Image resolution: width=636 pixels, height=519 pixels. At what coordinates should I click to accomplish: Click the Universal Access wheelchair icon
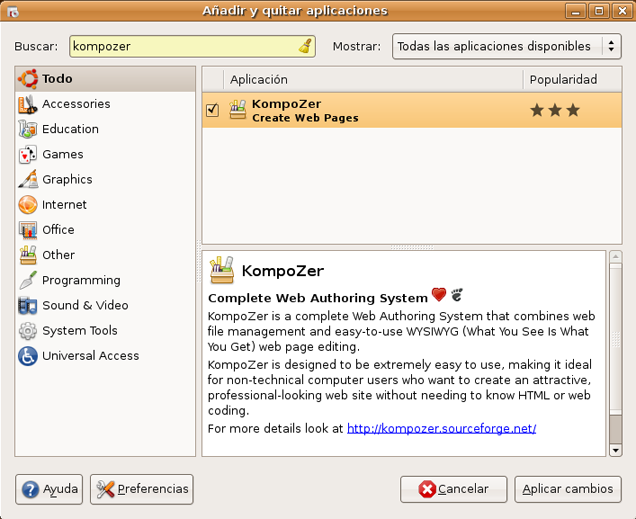pos(28,356)
